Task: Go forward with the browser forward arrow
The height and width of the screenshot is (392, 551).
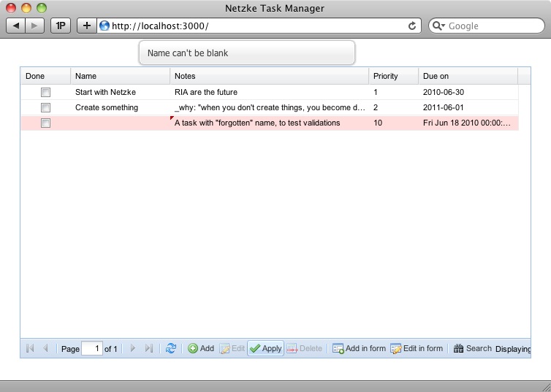Action: click(35, 26)
